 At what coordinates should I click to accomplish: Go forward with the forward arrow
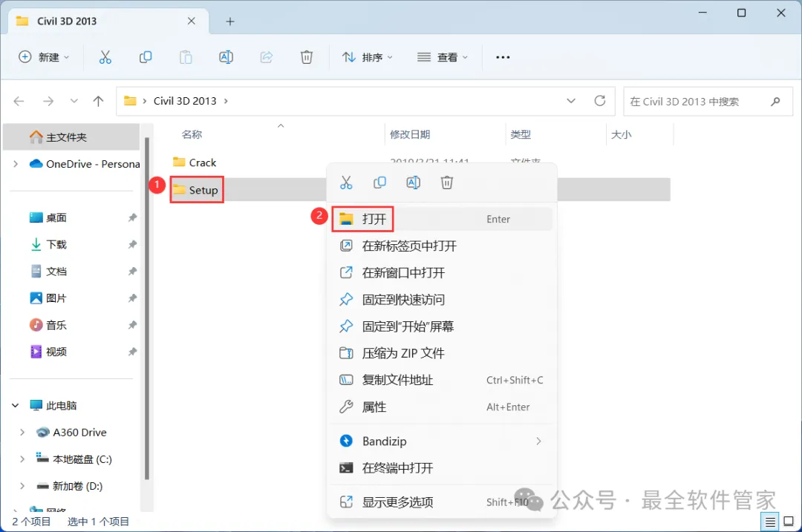pos(48,101)
